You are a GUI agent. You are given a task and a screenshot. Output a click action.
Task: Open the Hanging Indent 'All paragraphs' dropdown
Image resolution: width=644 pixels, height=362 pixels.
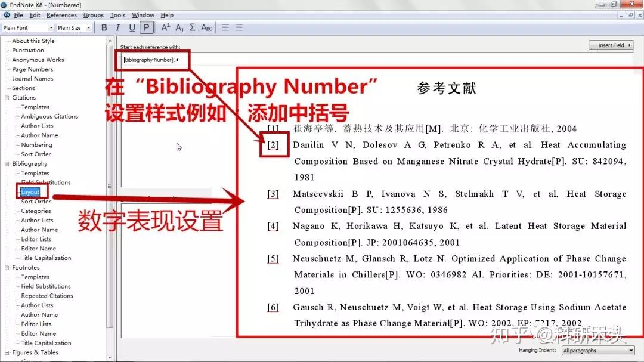point(596,351)
